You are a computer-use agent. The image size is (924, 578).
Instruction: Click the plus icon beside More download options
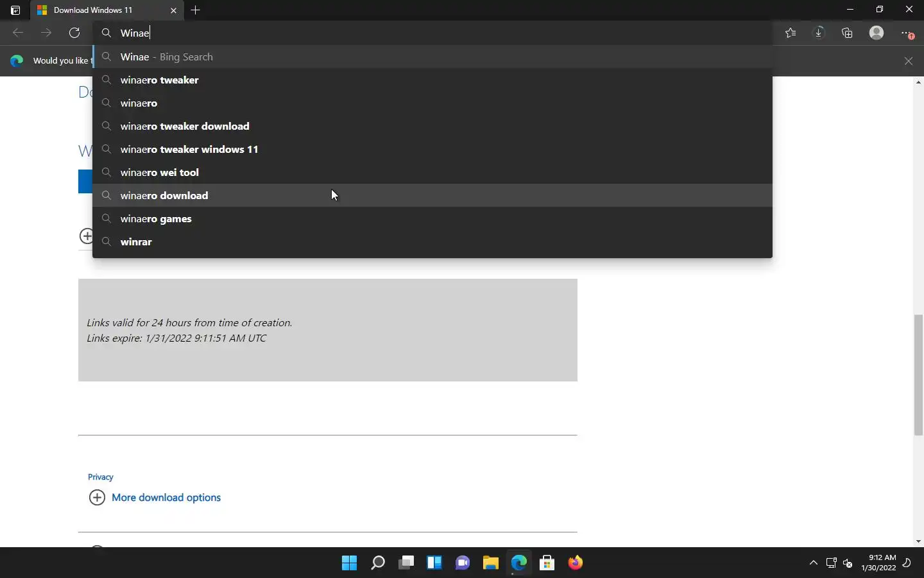(97, 497)
